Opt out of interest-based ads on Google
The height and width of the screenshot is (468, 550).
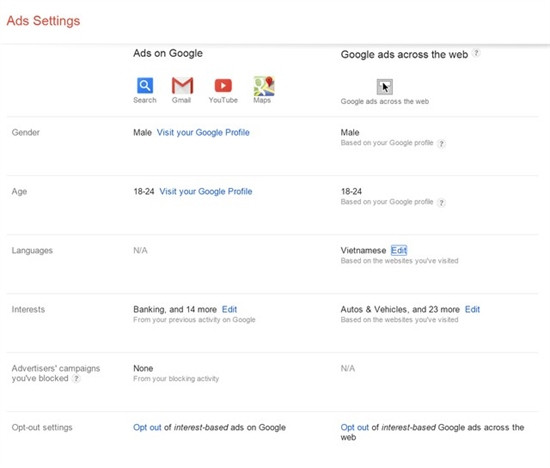point(147,427)
